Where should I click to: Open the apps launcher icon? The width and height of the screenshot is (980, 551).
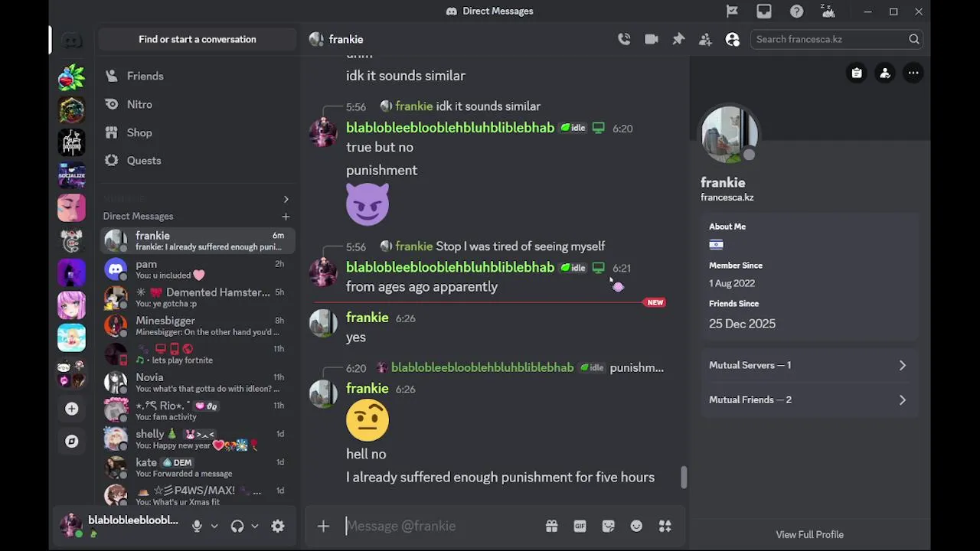click(665, 526)
